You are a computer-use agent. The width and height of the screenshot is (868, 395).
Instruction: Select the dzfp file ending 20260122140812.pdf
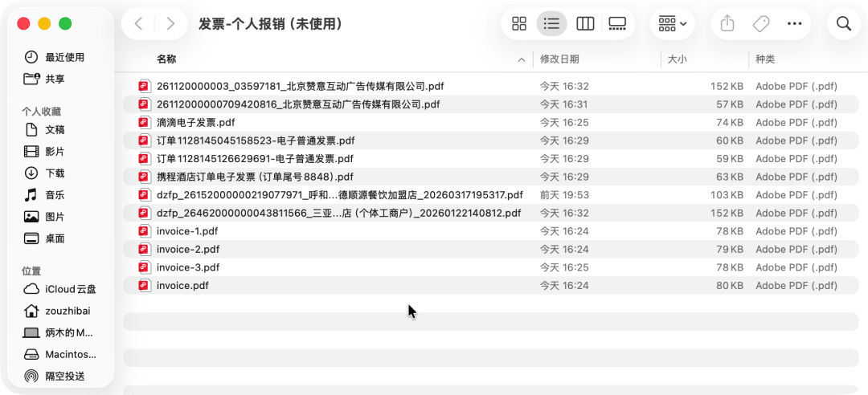pos(490,213)
